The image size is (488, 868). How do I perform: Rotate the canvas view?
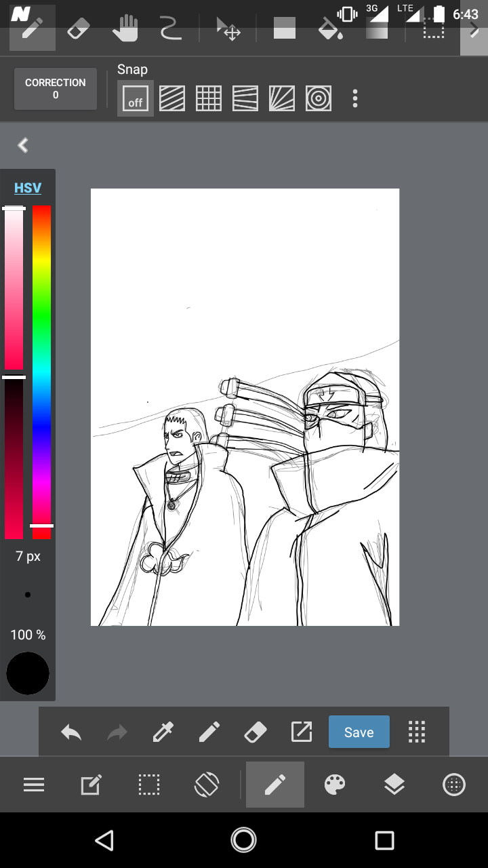[x=207, y=785]
